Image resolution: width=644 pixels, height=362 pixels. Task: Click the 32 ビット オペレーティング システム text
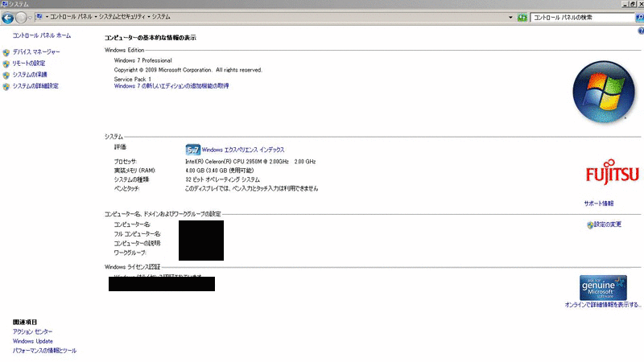(223, 179)
